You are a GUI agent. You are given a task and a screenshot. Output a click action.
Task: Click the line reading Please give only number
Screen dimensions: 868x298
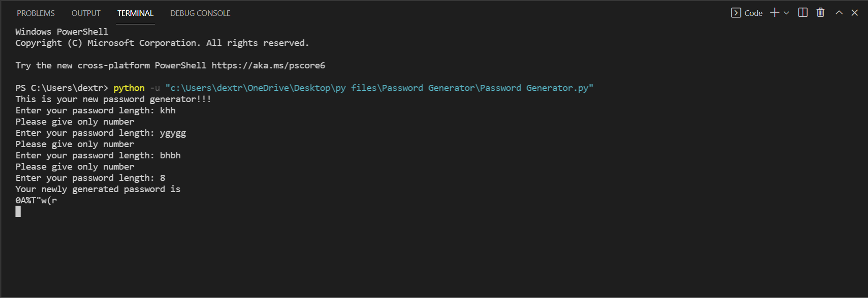(x=75, y=121)
